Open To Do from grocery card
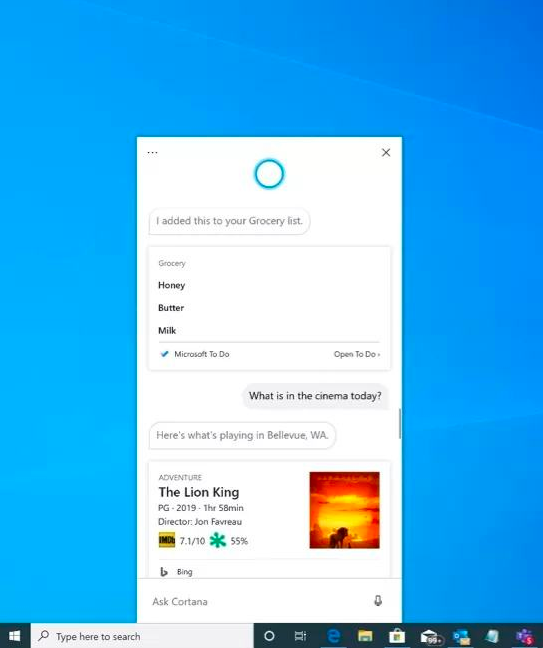Screen dimensions: 543x648 [x=357, y=354]
